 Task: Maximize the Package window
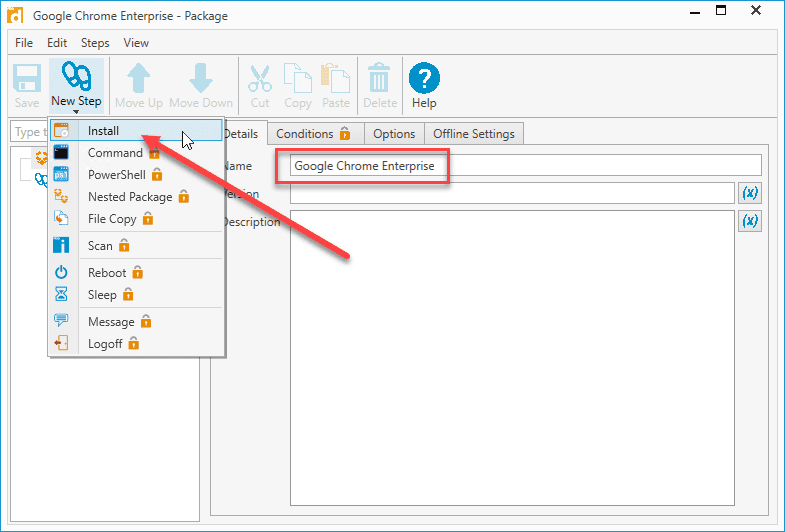pos(721,10)
